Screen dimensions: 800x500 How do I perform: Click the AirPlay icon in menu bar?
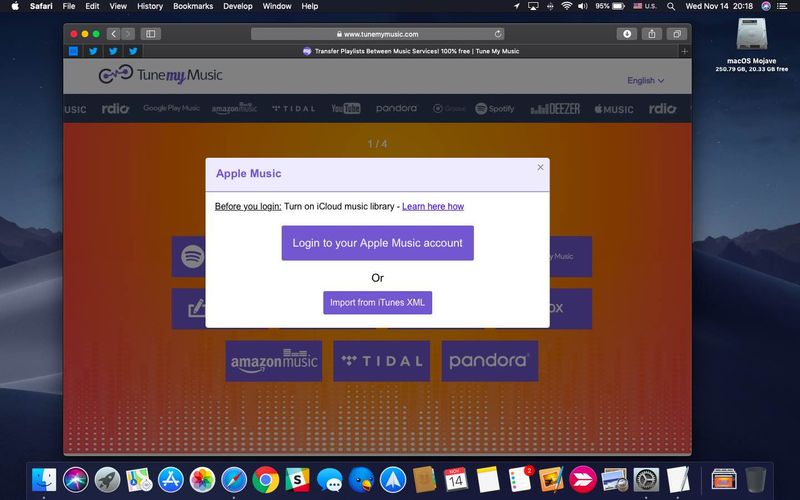533,6
